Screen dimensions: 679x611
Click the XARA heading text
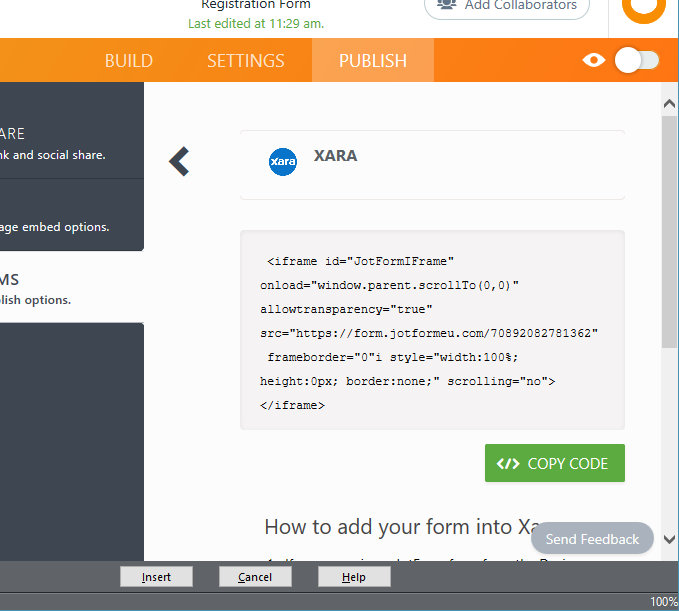(x=336, y=155)
